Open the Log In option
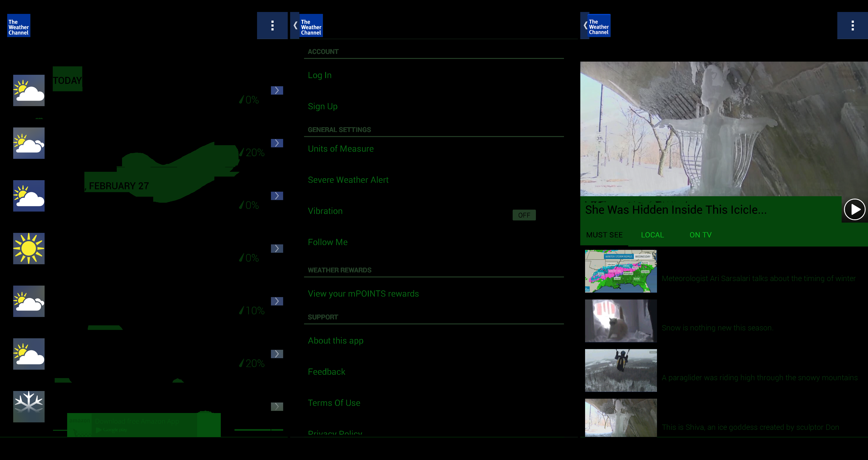Viewport: 868px width, 460px height. tap(319, 75)
